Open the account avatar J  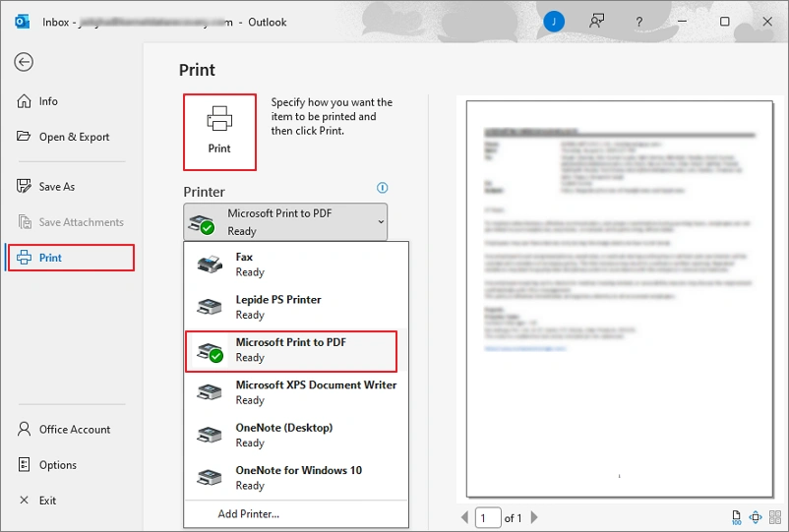[x=554, y=22]
